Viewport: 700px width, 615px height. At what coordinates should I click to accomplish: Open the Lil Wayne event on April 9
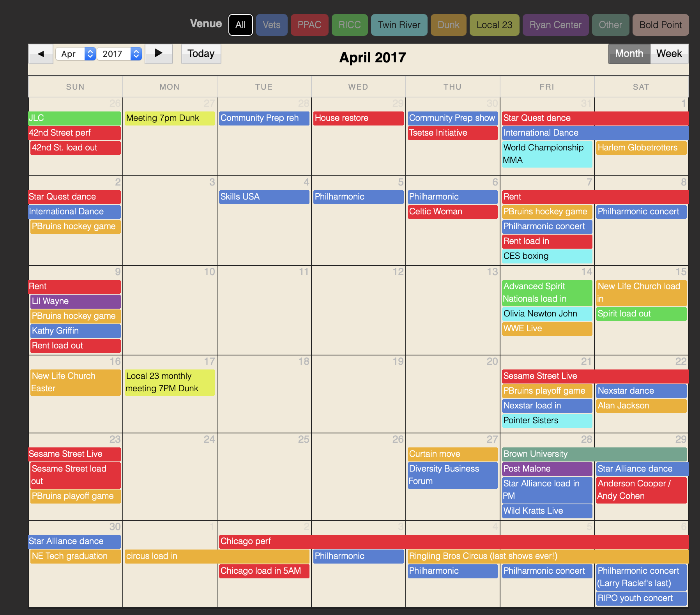tap(75, 301)
